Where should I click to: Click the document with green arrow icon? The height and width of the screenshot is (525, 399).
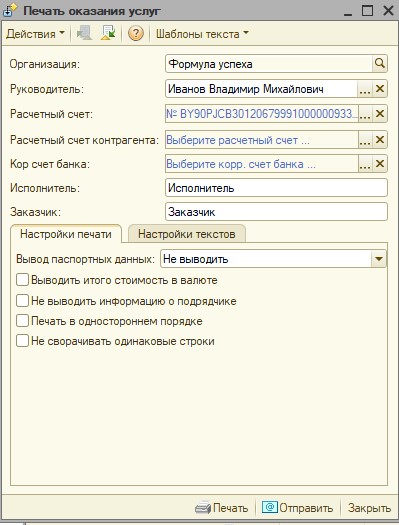coord(108,33)
